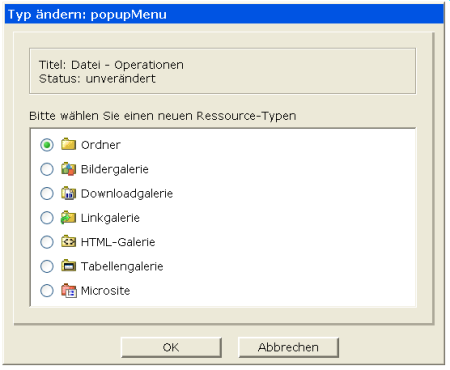The height and width of the screenshot is (370, 450).
Task: Select the HTML-Galerie radio button
Action: tap(47, 242)
